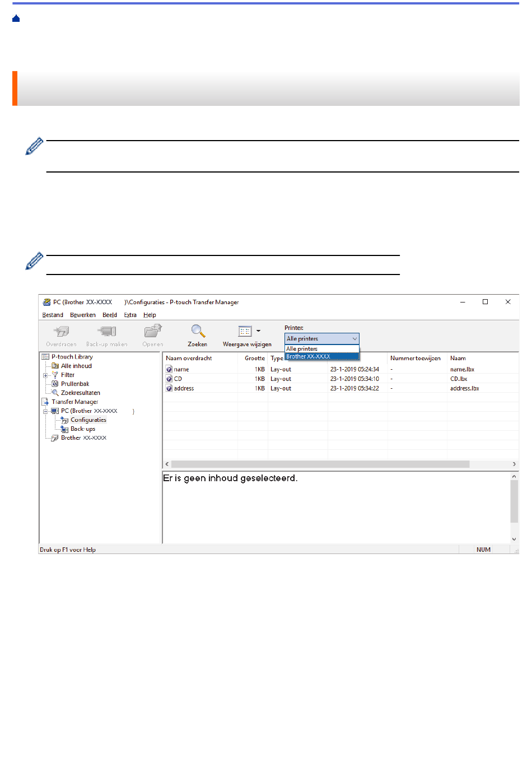Expand the Filter tree node
The height and width of the screenshot is (777, 532).
45,375
